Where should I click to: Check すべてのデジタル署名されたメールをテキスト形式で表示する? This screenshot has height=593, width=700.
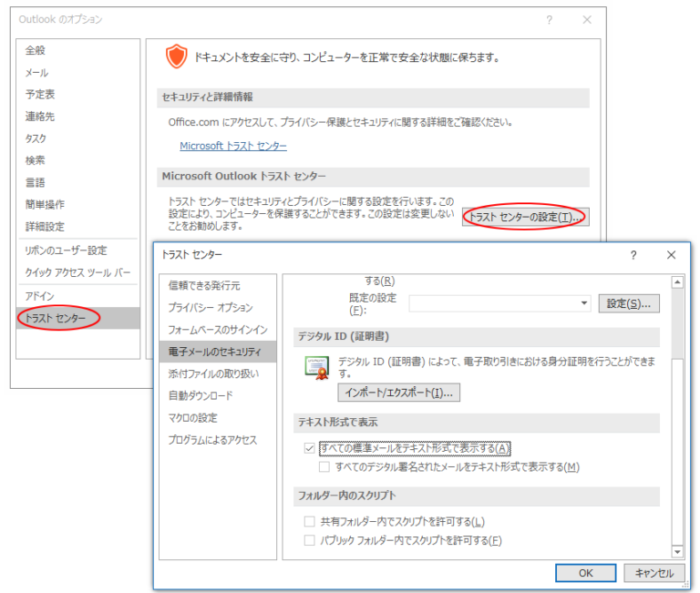(x=324, y=466)
